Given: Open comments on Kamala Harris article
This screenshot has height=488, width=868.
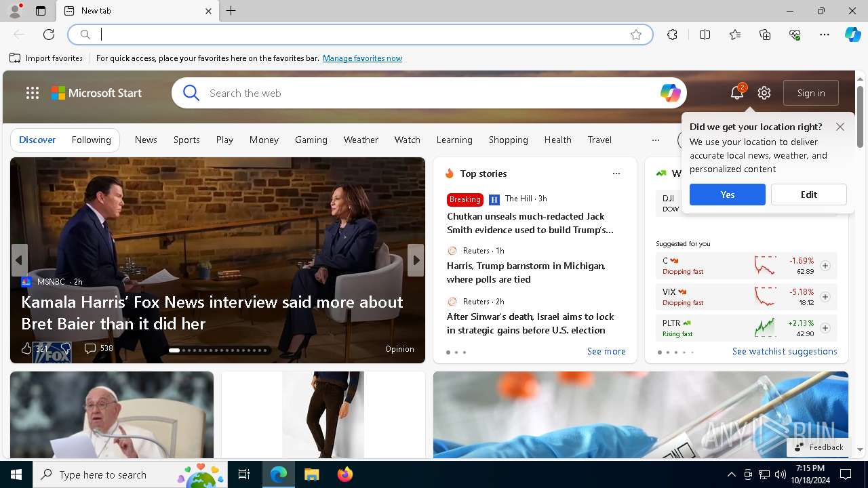Looking at the screenshot, I should pyautogui.click(x=98, y=348).
